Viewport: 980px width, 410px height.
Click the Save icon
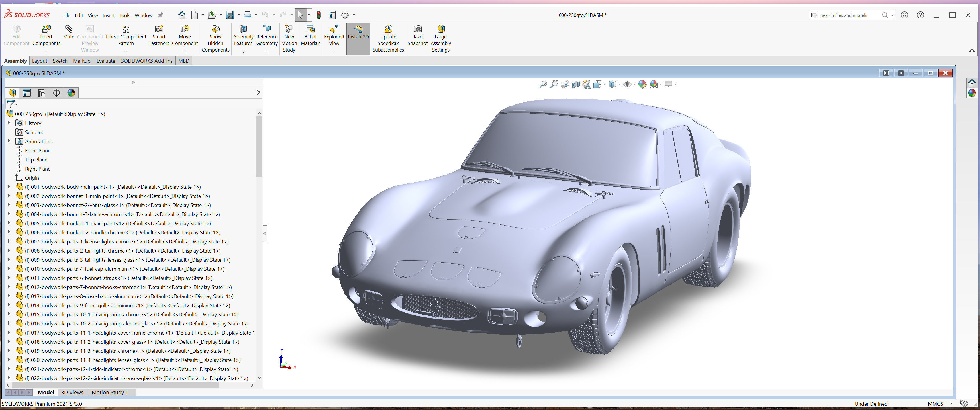coord(230,15)
